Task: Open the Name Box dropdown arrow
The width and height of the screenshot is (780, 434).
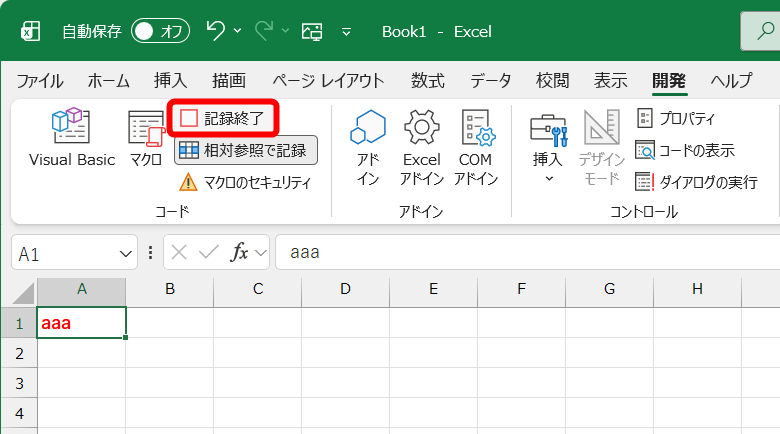Action: [126, 254]
